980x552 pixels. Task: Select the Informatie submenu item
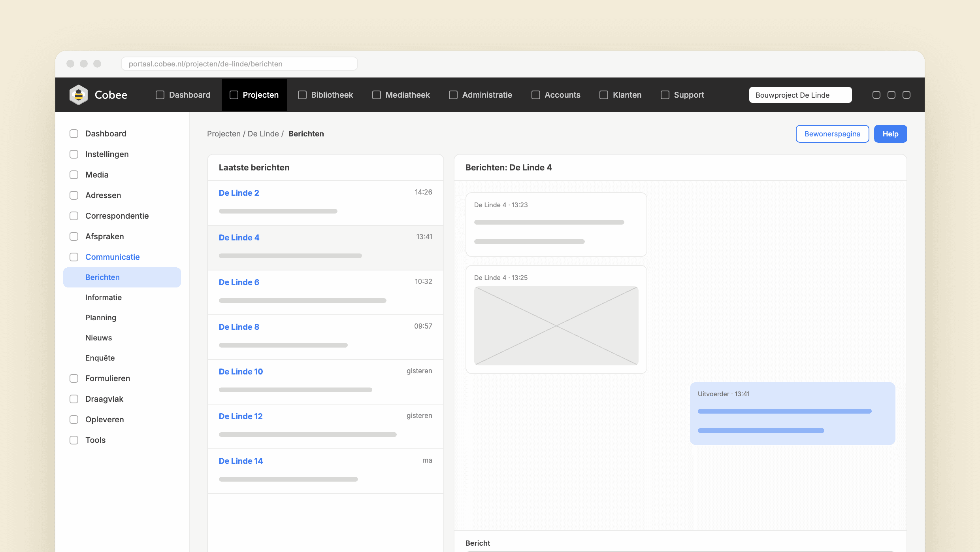pos(104,297)
